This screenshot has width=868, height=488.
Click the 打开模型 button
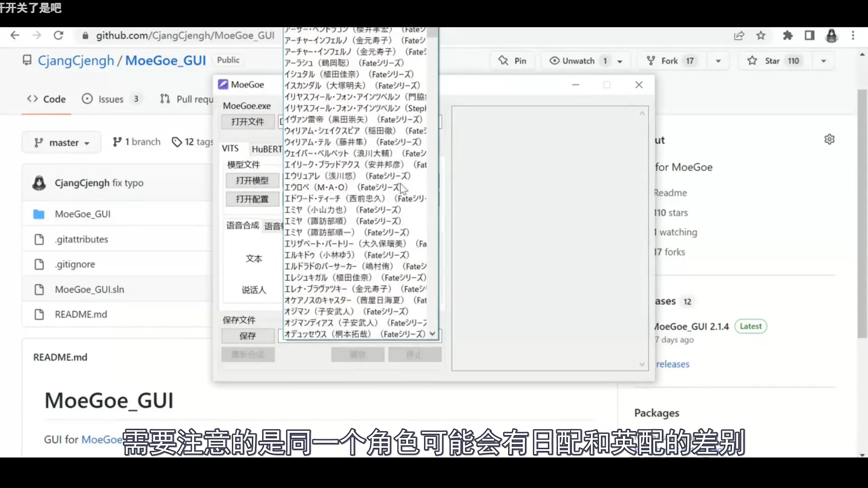tap(252, 180)
